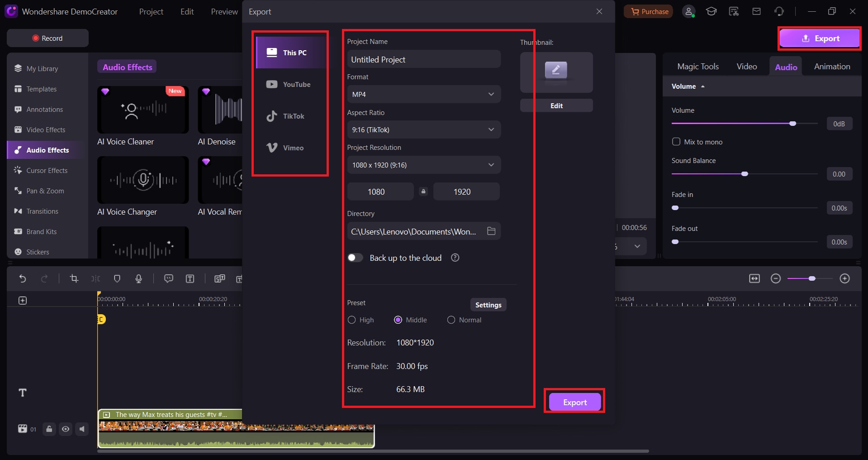Open the Edit menu
868x460 pixels.
pos(187,12)
